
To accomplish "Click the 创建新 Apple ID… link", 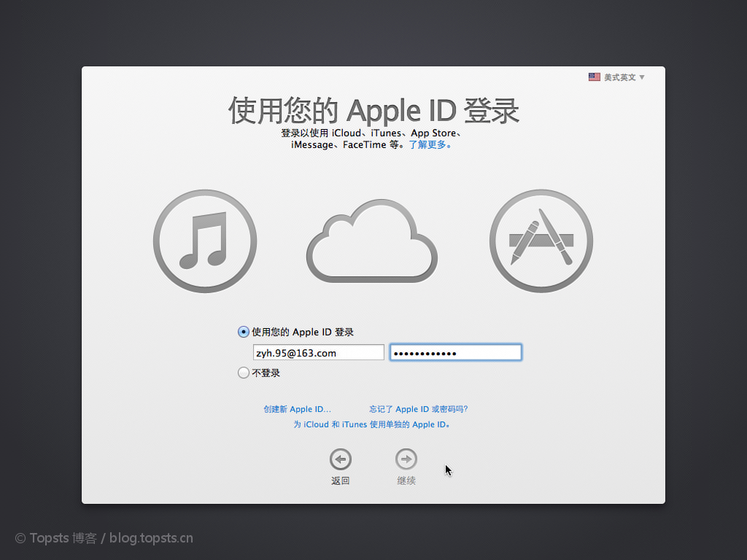I will [298, 409].
